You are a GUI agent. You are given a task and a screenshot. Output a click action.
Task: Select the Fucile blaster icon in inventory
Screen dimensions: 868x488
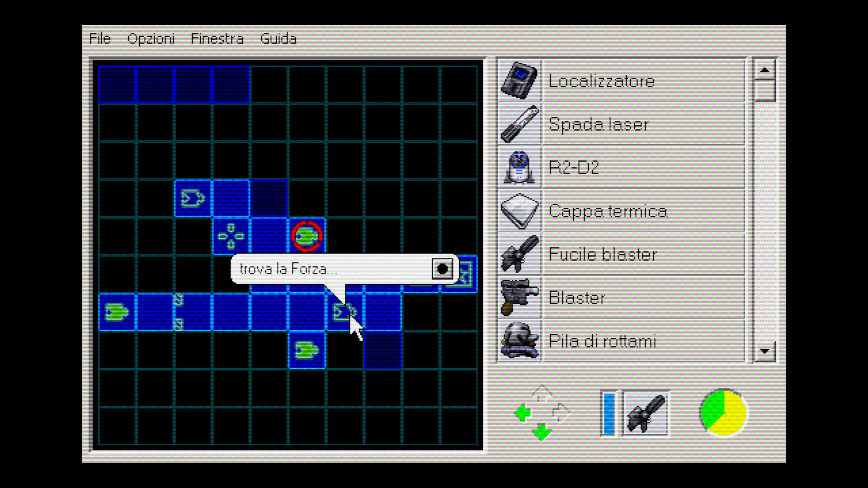(x=519, y=254)
